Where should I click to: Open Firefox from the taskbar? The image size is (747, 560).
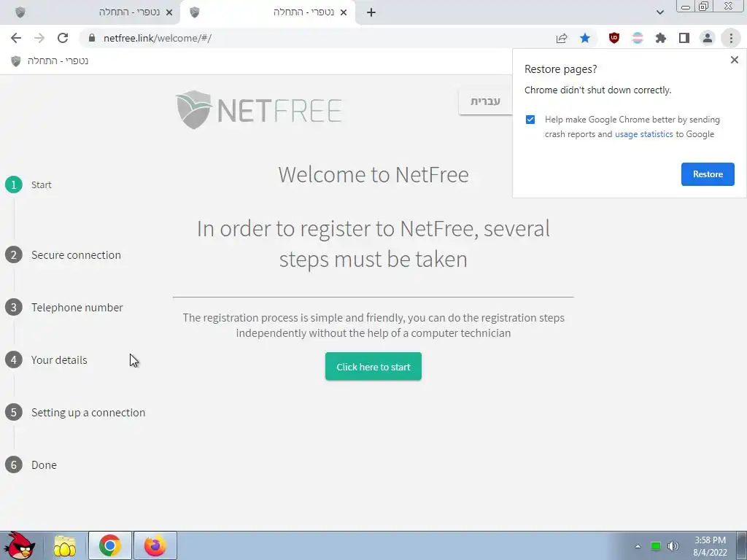(x=155, y=545)
